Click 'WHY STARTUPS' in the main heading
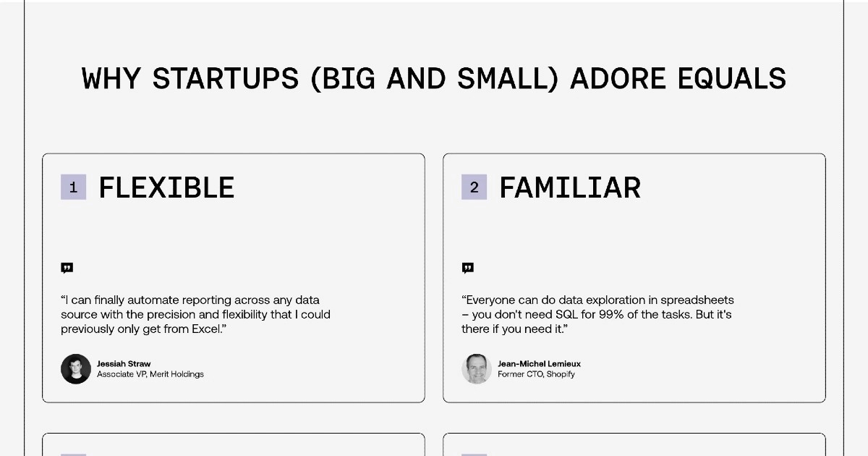The image size is (868, 456). point(190,78)
